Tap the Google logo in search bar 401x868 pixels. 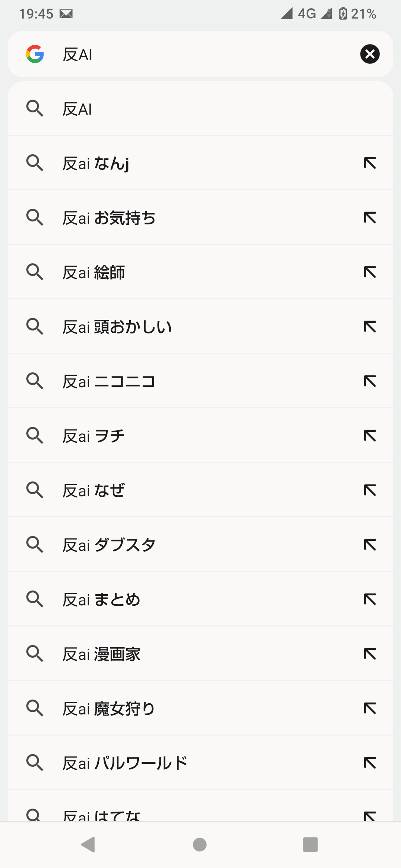pyautogui.click(x=35, y=54)
